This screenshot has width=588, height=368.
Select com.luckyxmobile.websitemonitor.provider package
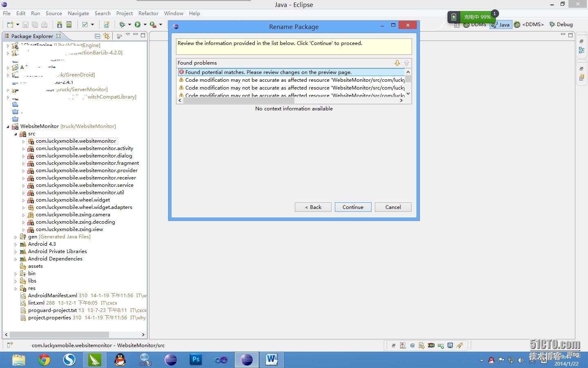pos(87,171)
